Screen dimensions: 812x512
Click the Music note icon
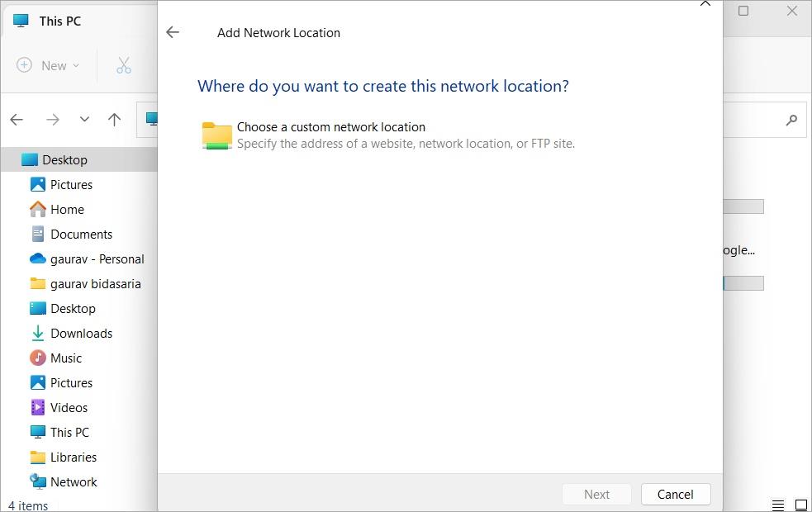[x=38, y=358]
